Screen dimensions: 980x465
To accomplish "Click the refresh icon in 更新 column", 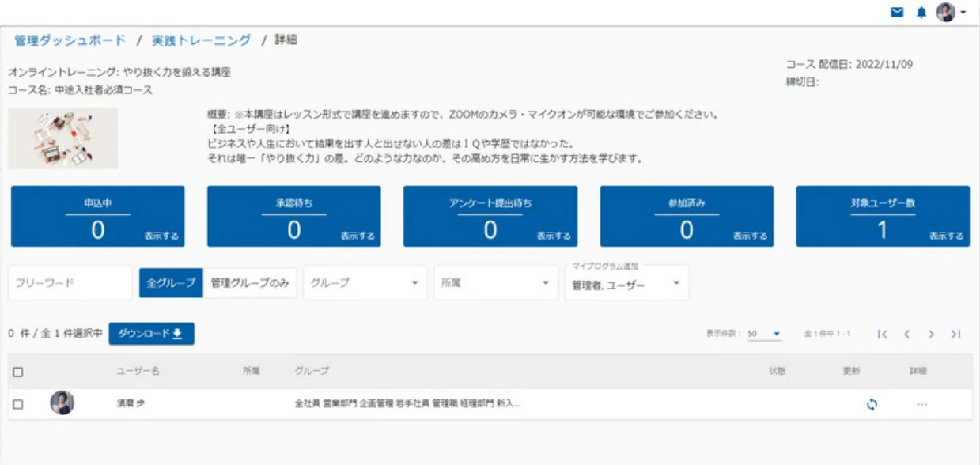I will click(872, 404).
